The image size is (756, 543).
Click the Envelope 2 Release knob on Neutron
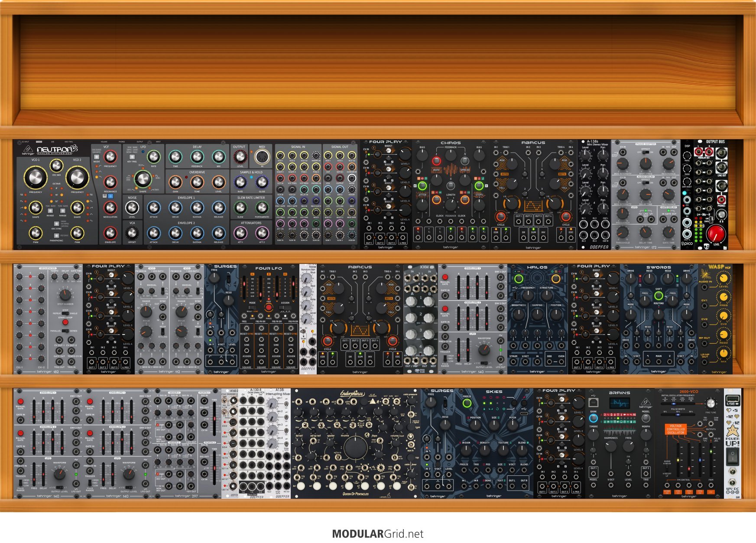[219, 233]
